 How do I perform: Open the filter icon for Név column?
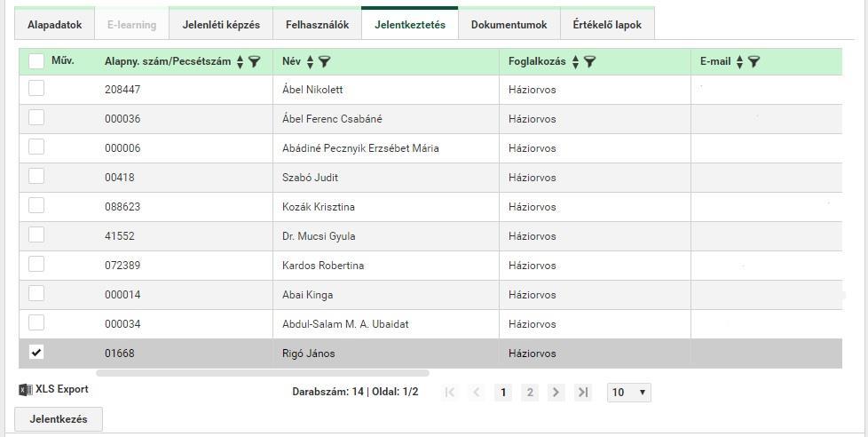tap(325, 61)
